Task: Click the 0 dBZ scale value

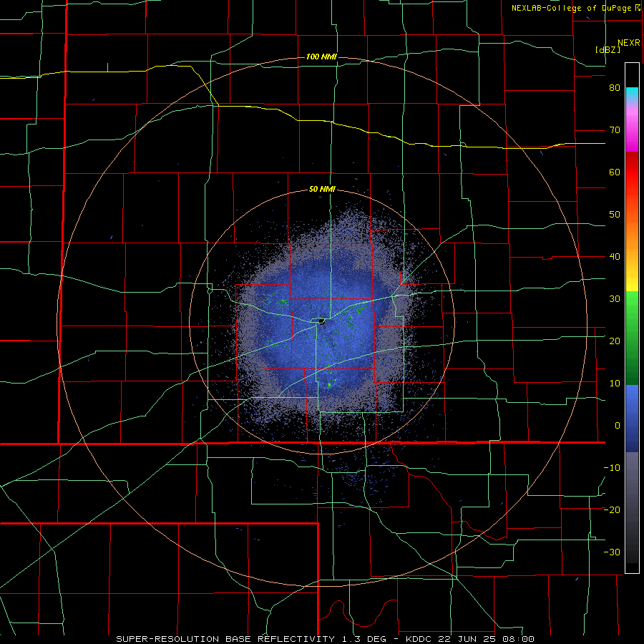Action: pyautogui.click(x=618, y=426)
